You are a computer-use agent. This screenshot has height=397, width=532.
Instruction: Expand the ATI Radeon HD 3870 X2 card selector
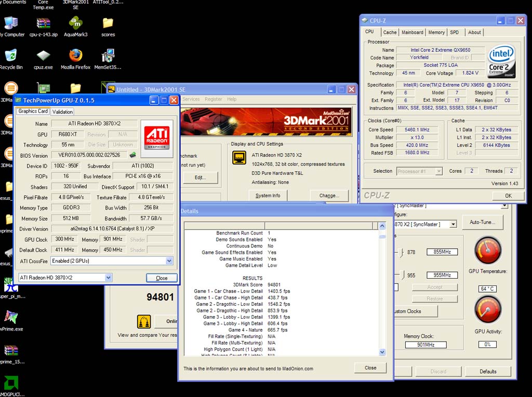point(108,278)
